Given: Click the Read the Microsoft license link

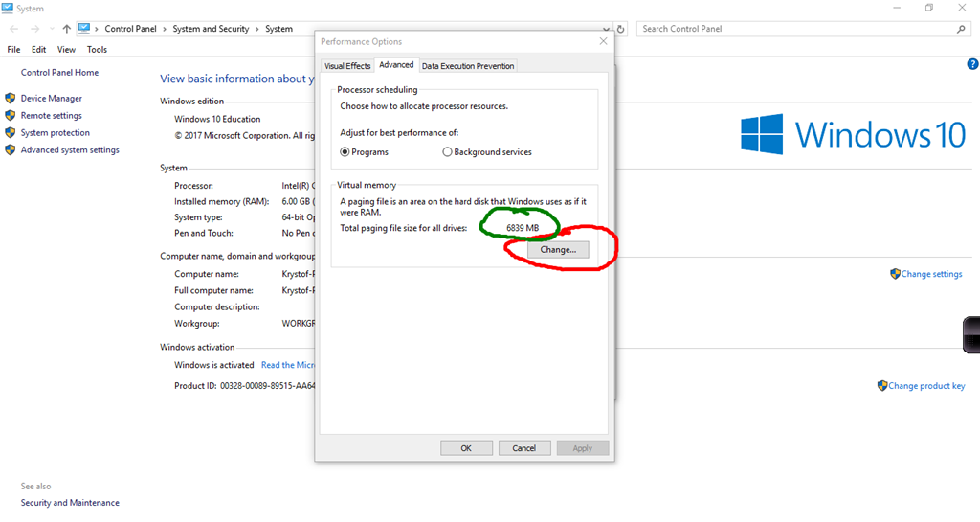Looking at the screenshot, I should click(x=287, y=365).
